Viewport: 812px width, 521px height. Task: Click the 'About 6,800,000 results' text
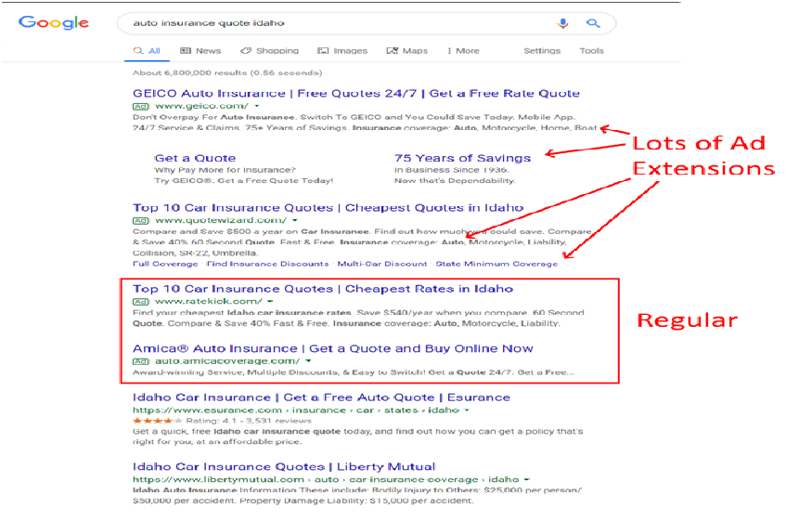coord(227,73)
